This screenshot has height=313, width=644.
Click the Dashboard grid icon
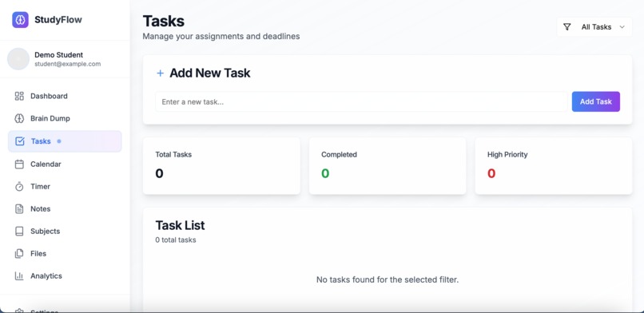19,96
